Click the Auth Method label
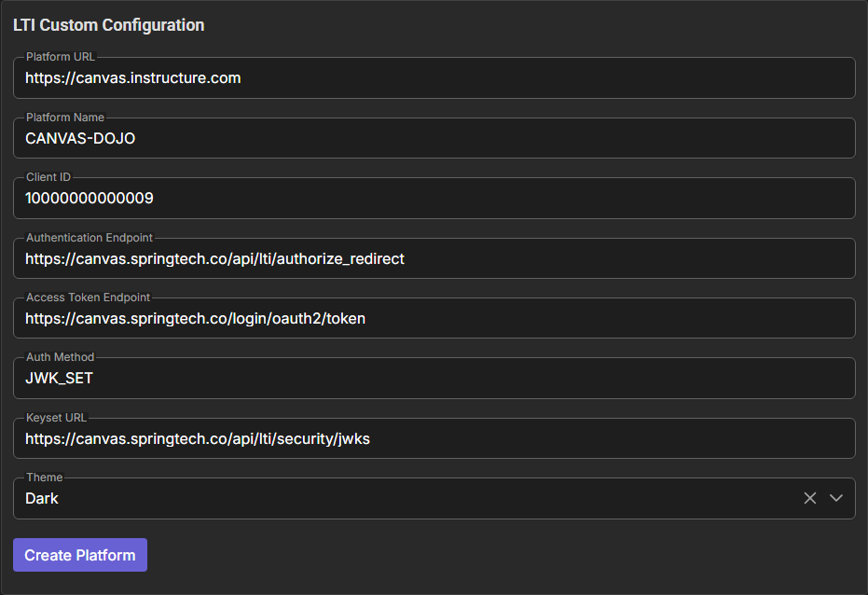The image size is (868, 595). pos(60,357)
